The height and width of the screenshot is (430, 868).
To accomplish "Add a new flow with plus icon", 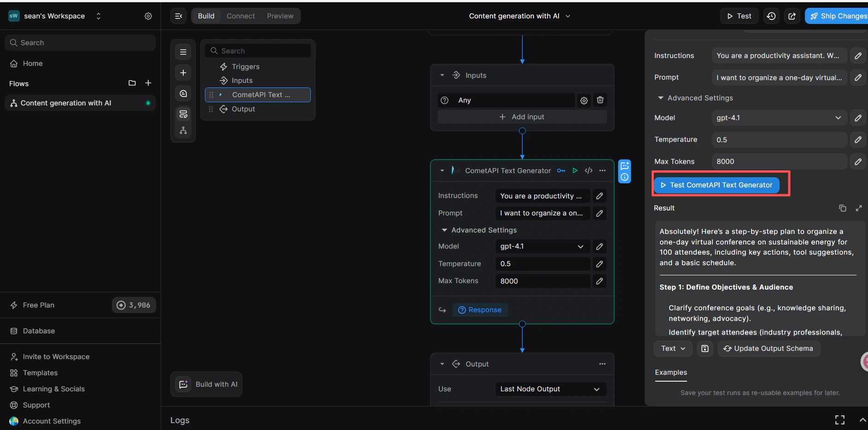I will click(x=148, y=83).
